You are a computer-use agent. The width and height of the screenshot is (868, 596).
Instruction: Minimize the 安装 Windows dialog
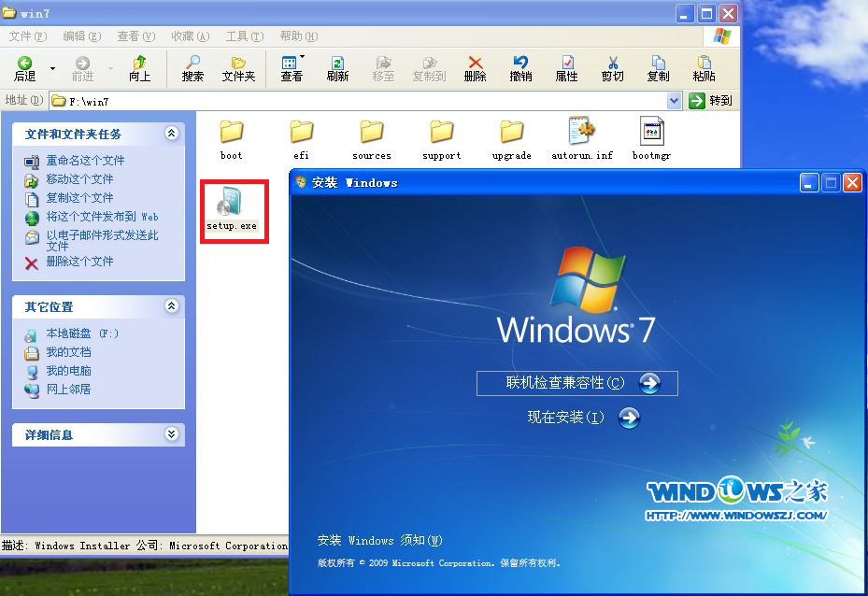click(x=809, y=182)
